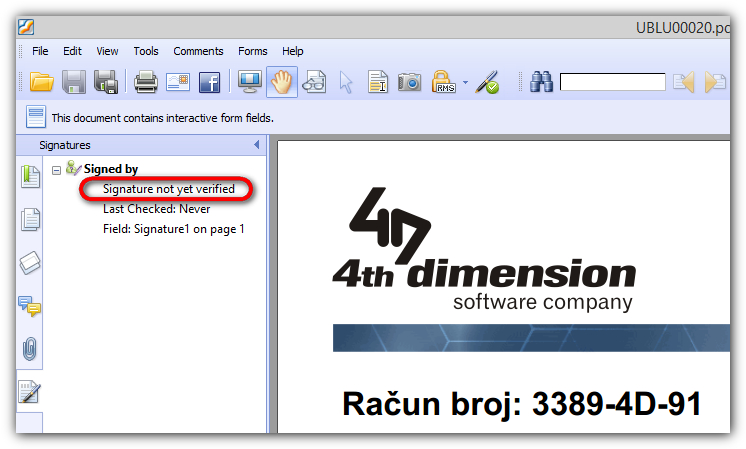Click the application logo icon in title bar
This screenshot has height=449, width=746.
pyautogui.click(x=26, y=27)
